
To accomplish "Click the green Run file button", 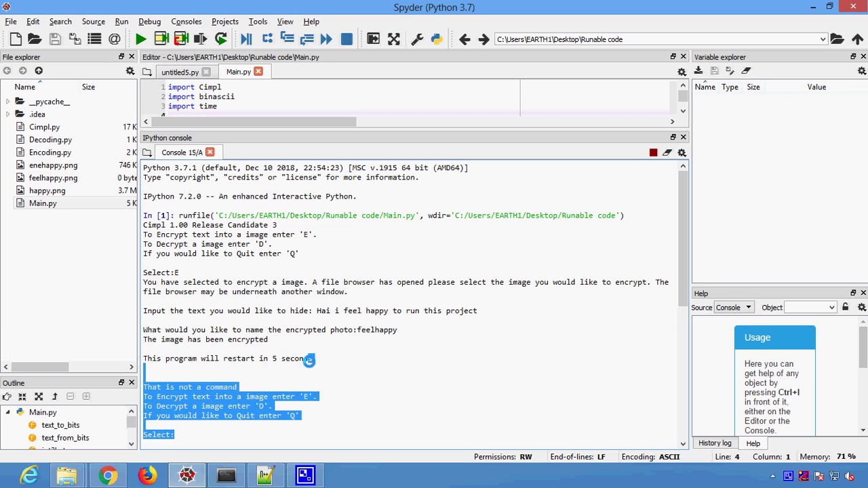I will (140, 39).
